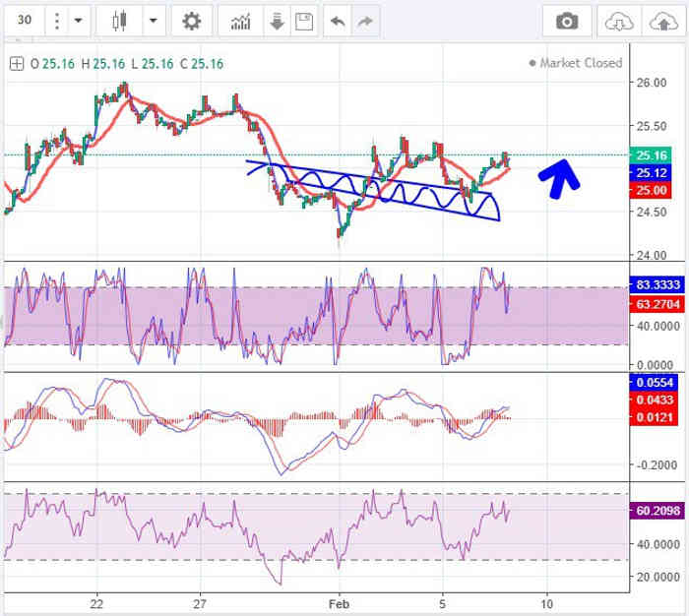
Task: Take a chart snapshot with camera
Action: click(x=567, y=21)
